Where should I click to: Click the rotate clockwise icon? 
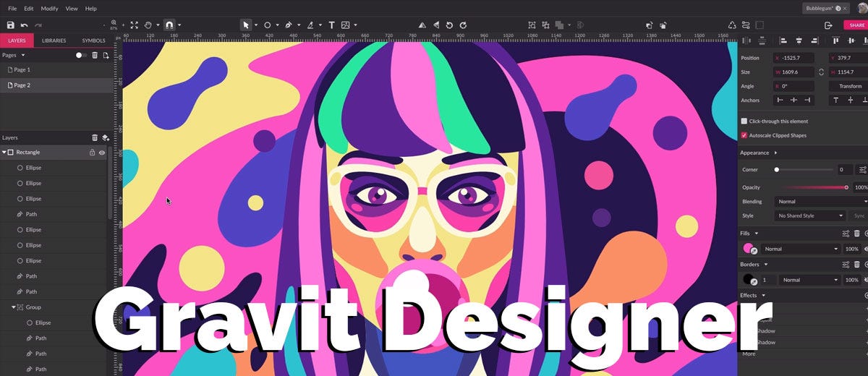[x=463, y=25]
